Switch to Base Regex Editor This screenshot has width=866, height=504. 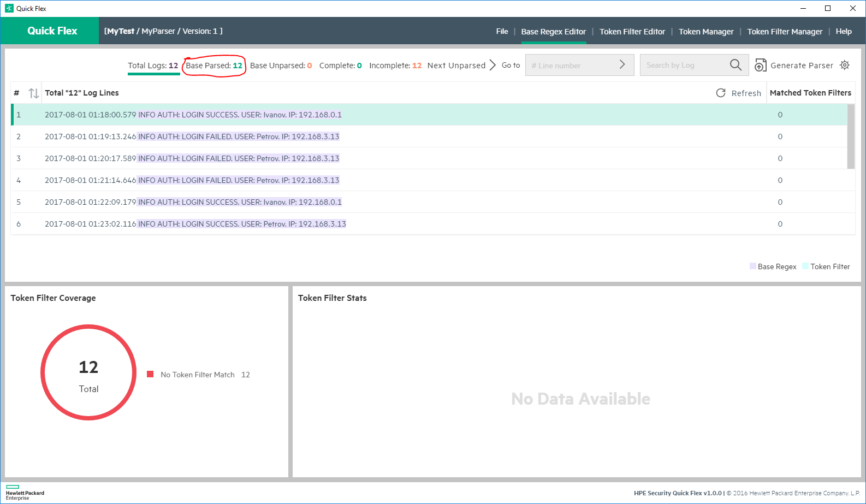[x=553, y=32]
